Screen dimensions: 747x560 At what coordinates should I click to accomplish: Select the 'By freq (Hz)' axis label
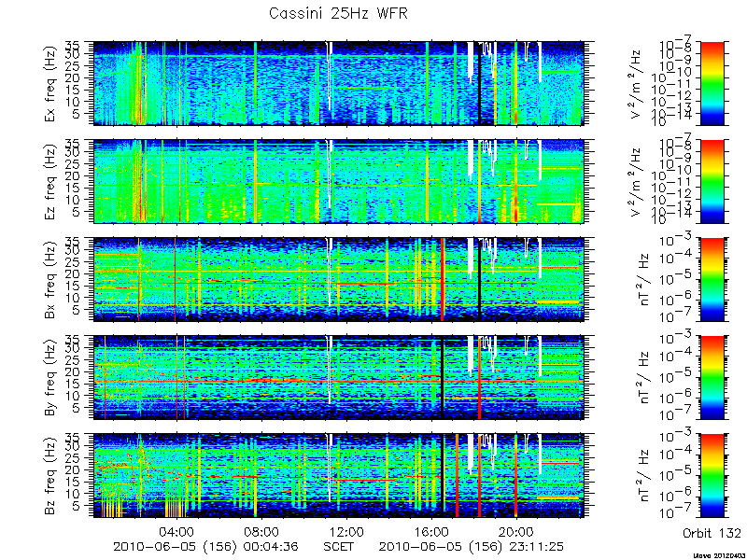tap(50, 378)
